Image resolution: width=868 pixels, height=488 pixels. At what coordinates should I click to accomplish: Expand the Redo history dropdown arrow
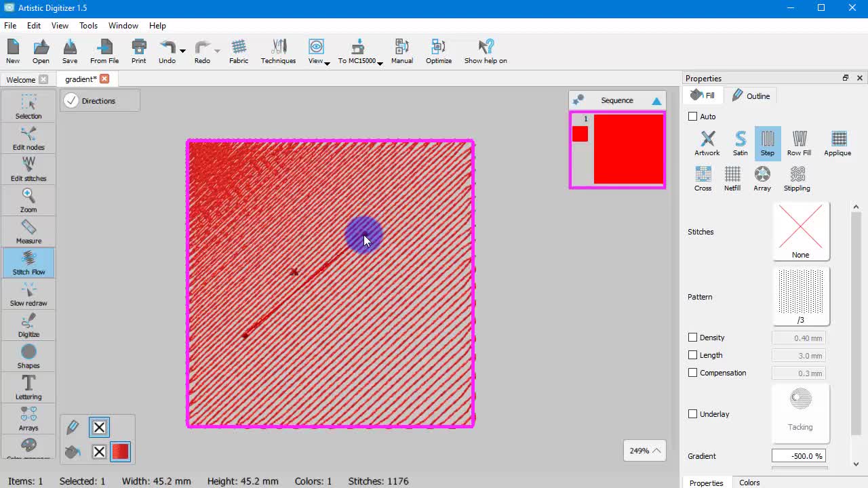[x=217, y=51]
